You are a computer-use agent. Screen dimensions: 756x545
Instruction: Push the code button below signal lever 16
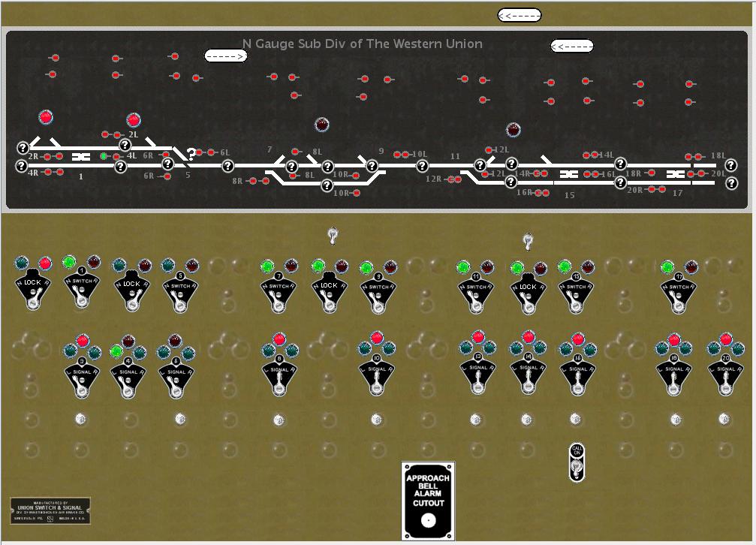click(x=575, y=419)
